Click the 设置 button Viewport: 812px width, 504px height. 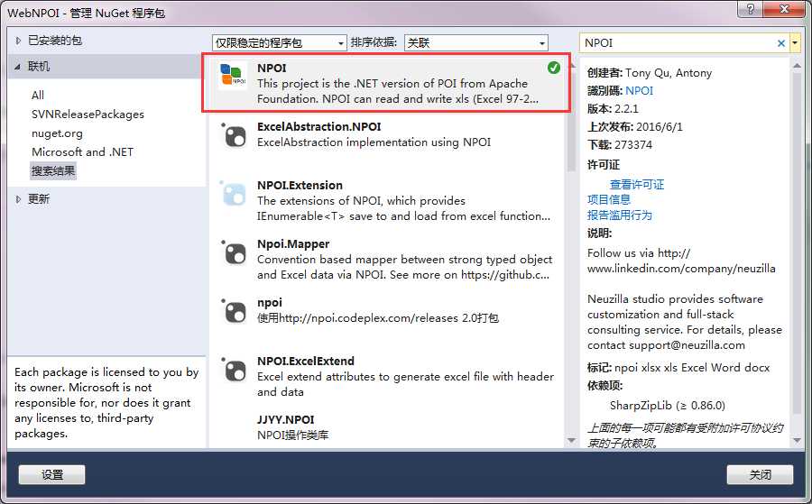point(51,474)
